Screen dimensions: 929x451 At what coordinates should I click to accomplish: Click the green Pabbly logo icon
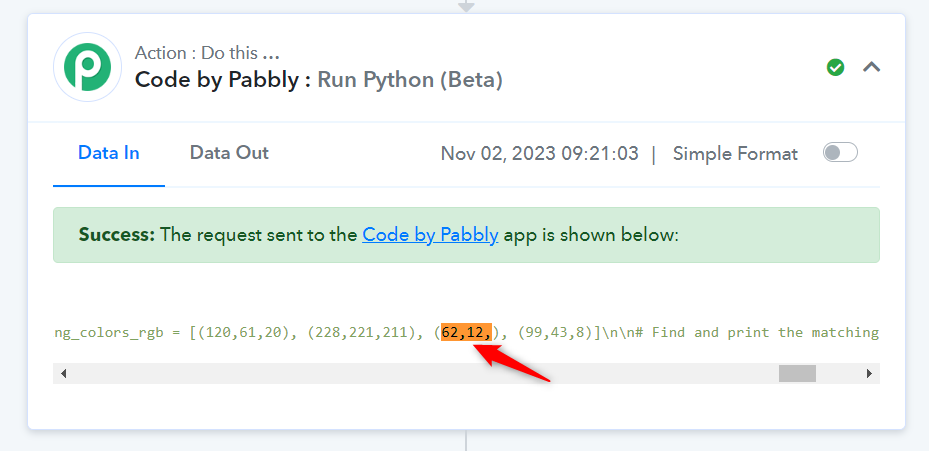88,68
